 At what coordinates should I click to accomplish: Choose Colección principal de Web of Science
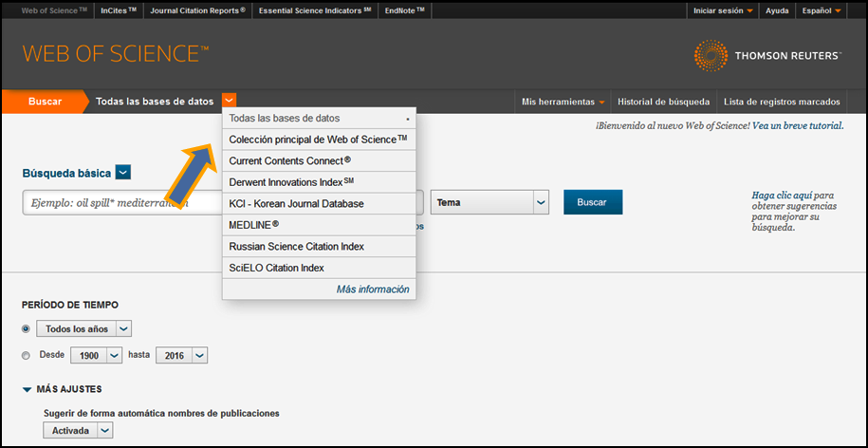319,140
